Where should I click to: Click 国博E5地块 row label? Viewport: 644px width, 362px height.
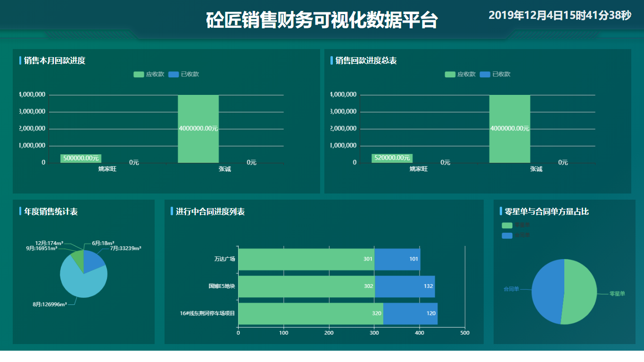[222, 286]
